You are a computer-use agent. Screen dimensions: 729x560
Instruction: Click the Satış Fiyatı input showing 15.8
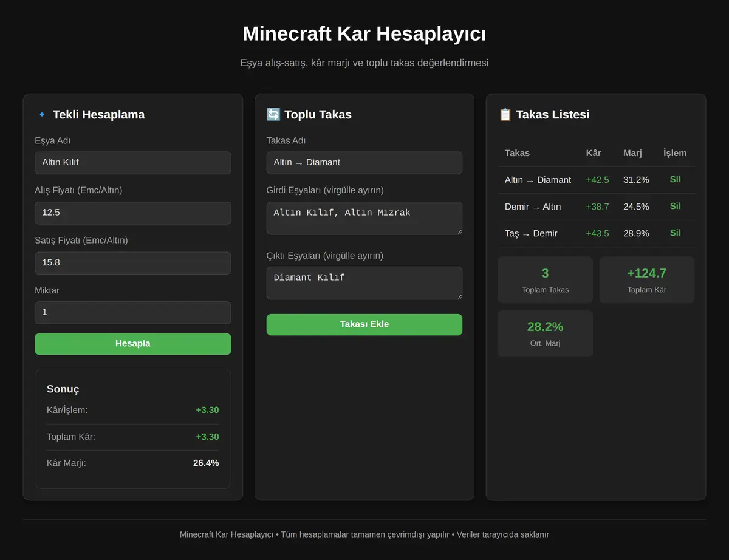click(132, 263)
